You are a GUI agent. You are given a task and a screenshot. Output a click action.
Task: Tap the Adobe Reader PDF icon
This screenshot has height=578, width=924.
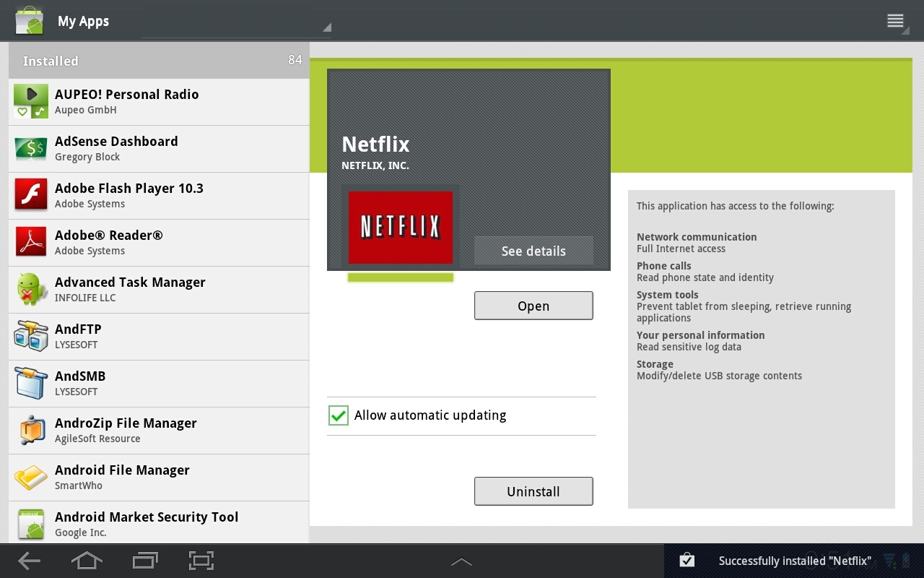(x=31, y=243)
